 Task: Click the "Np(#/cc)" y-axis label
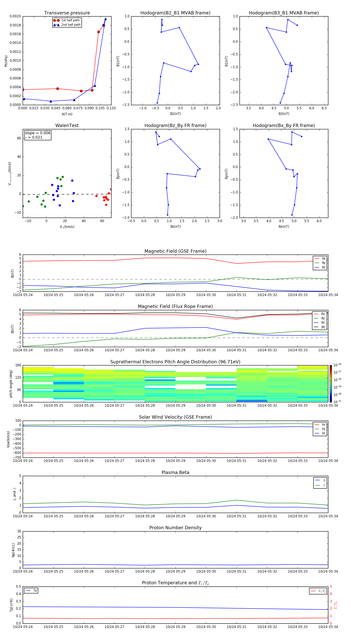pos(13,550)
